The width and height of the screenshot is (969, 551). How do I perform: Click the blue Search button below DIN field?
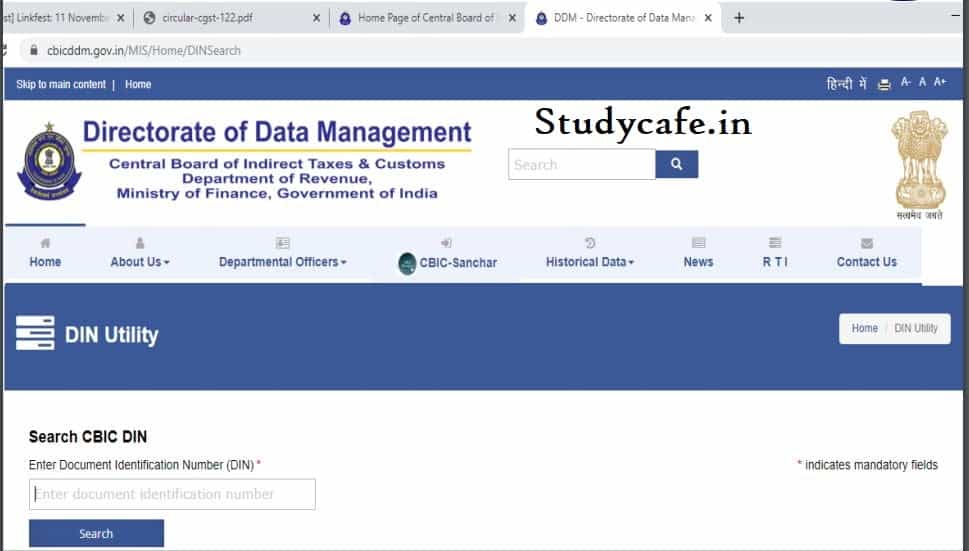(x=96, y=533)
